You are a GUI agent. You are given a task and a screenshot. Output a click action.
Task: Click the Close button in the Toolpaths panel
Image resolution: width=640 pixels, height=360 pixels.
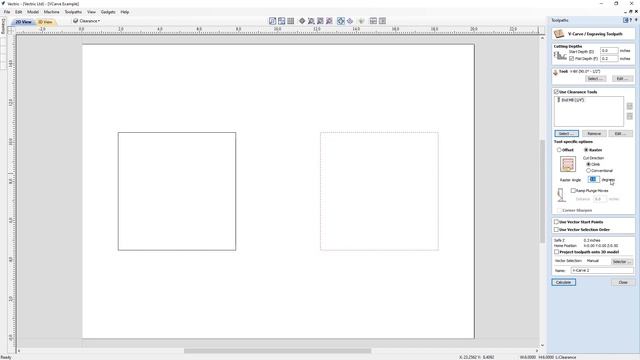pos(623,282)
